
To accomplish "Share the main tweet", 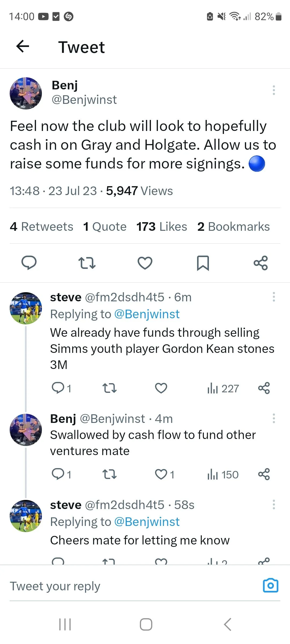I will [x=260, y=263].
